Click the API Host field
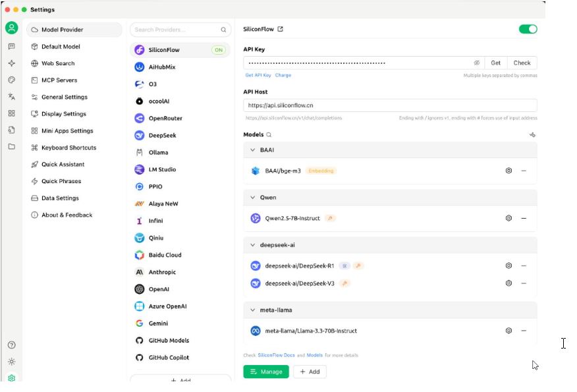This screenshot has width=577, height=392. click(x=390, y=105)
